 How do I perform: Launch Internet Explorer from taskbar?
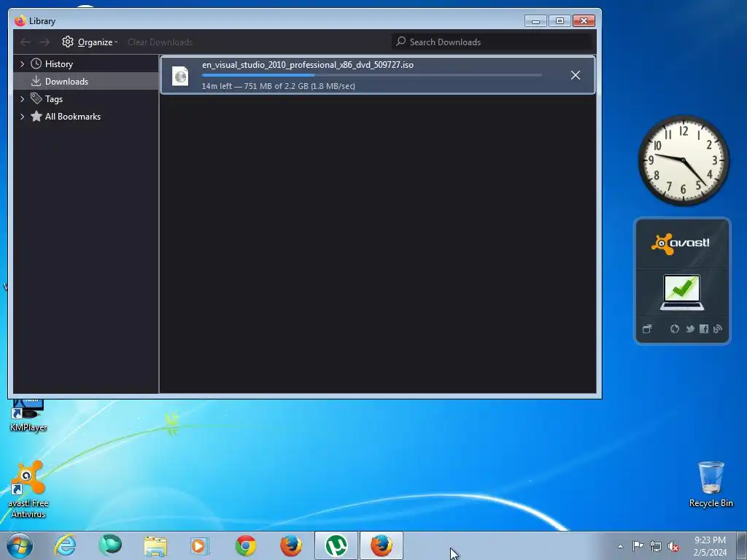click(65, 545)
